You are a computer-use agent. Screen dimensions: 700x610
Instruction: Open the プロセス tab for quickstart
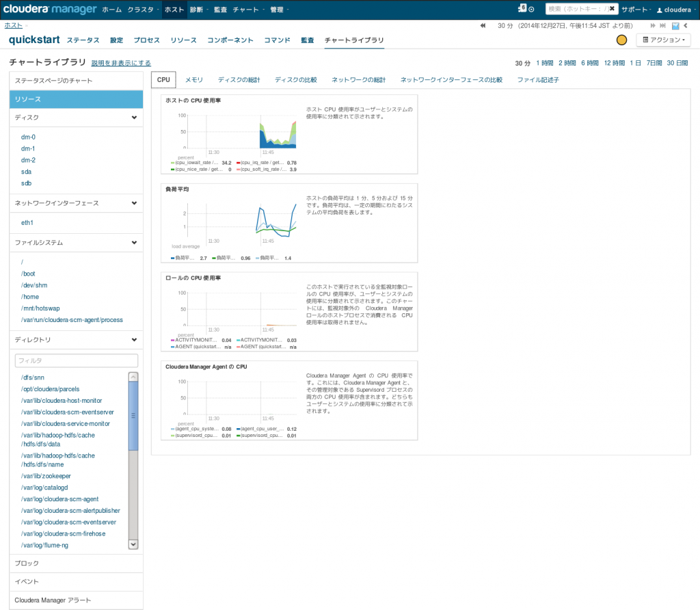147,40
